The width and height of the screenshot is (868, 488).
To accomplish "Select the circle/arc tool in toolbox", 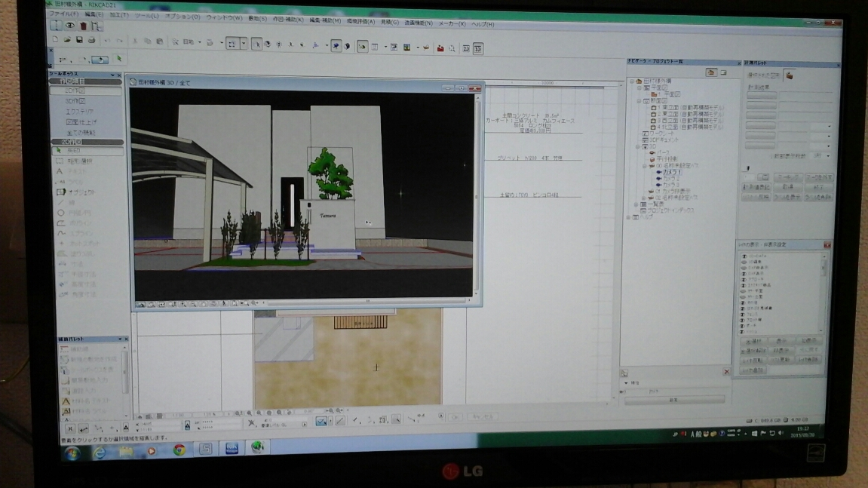I will (x=61, y=213).
